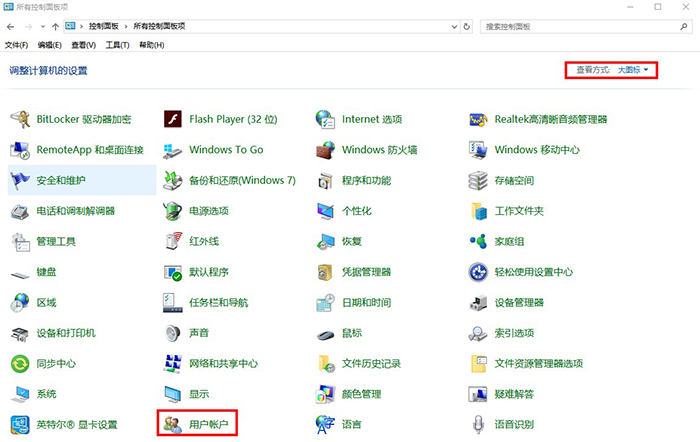Open the 工具(T) menu
Screen dimensions: 700x442
[x=118, y=45]
